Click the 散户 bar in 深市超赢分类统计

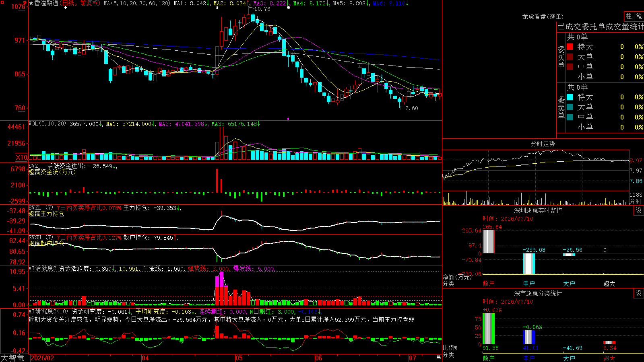click(x=489, y=329)
